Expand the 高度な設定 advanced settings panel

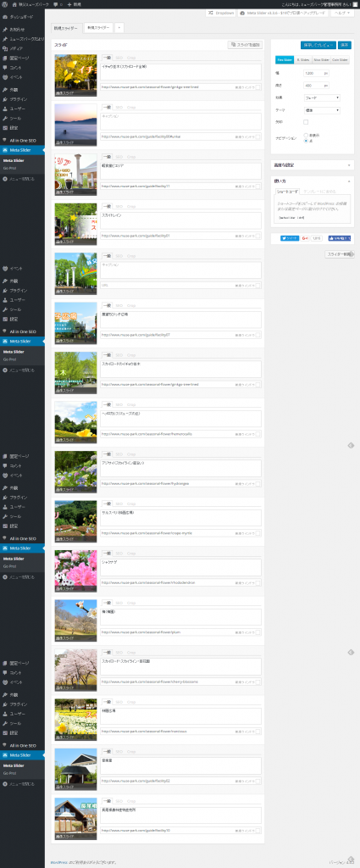point(312,165)
